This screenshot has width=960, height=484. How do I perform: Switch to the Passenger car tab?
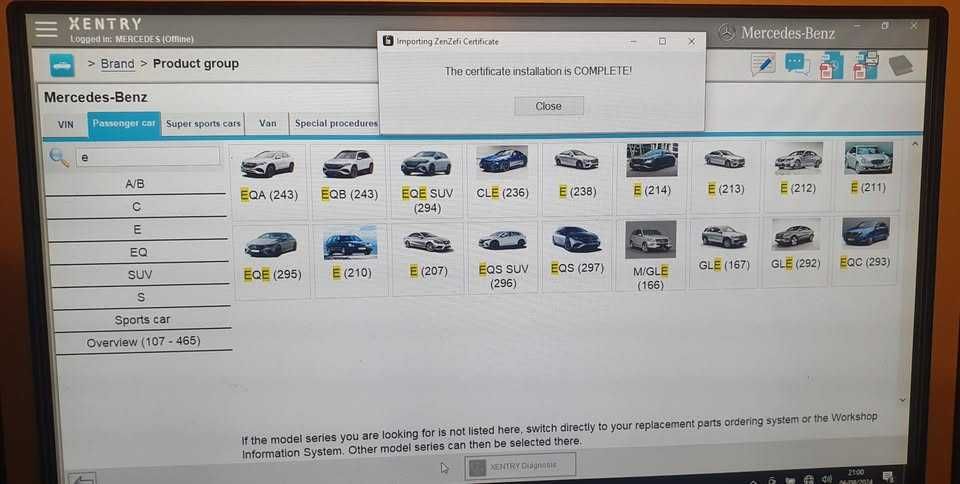124,124
